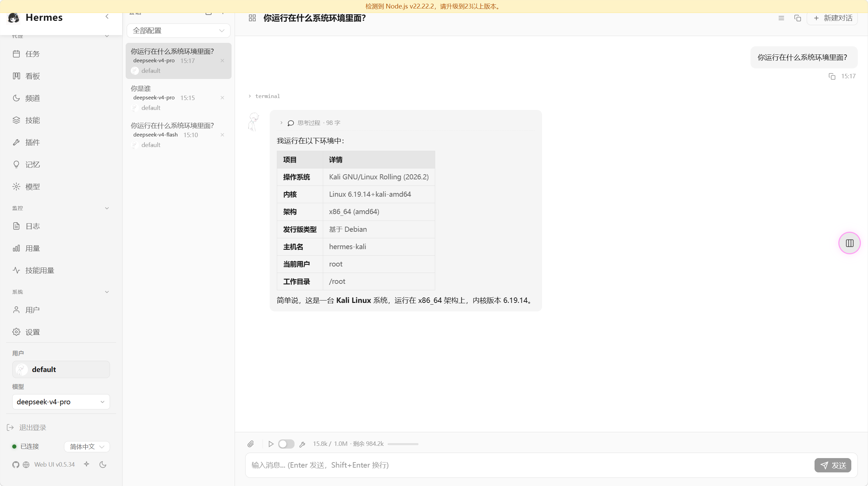This screenshot has height=486, width=868.
Task: Delete the 你是谁 conversation with its X
Action: (x=222, y=98)
